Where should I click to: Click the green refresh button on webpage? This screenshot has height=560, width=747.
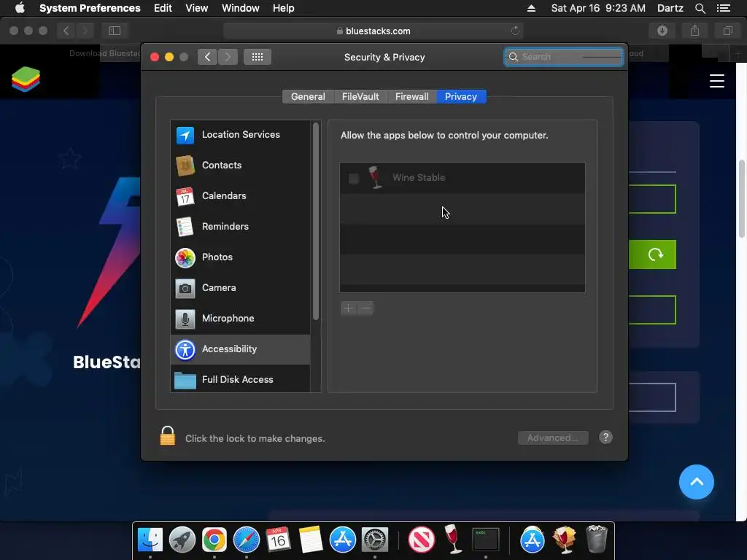coord(652,254)
